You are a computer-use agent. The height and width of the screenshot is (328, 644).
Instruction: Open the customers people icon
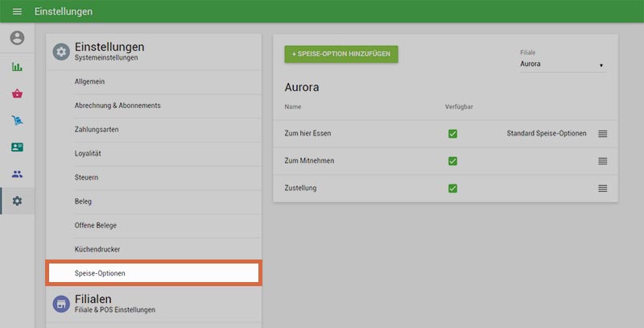(x=17, y=174)
